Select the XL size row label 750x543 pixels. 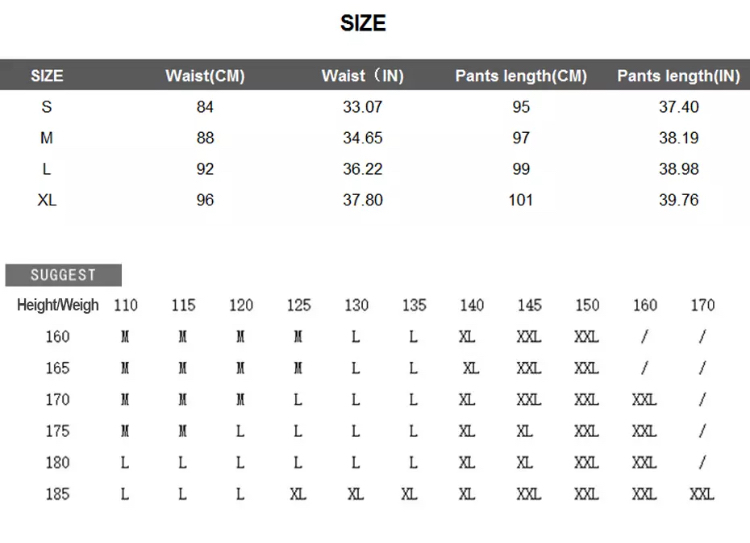pos(47,200)
